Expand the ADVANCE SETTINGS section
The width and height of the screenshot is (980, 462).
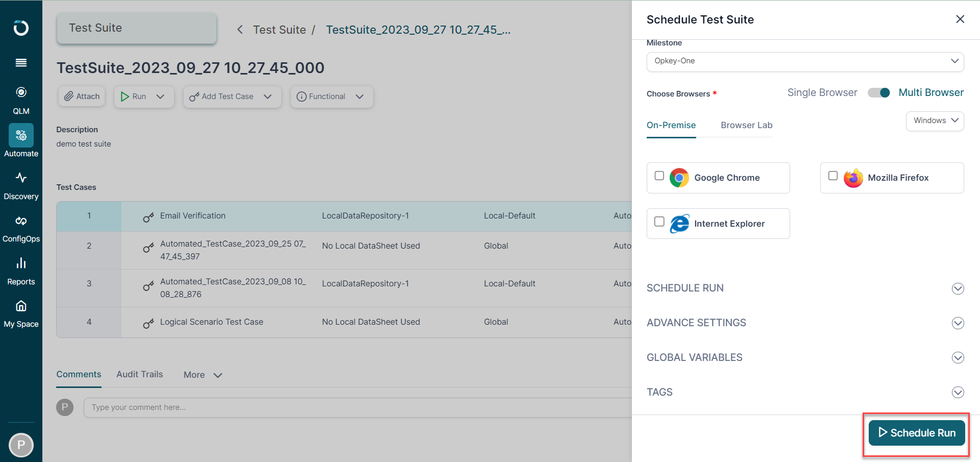[x=958, y=323]
